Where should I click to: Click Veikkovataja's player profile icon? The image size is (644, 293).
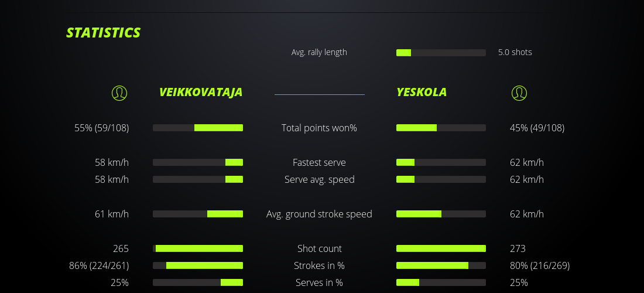(119, 93)
